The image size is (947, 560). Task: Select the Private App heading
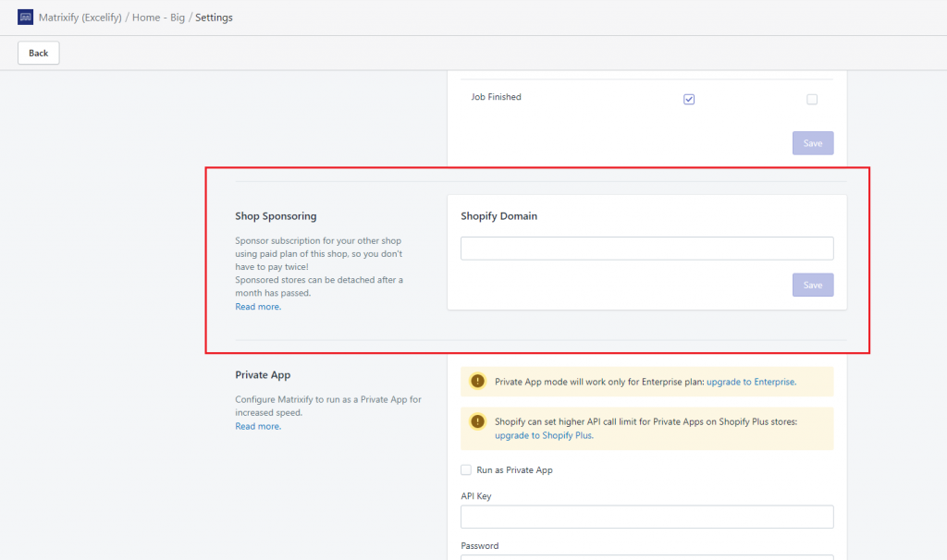(263, 375)
